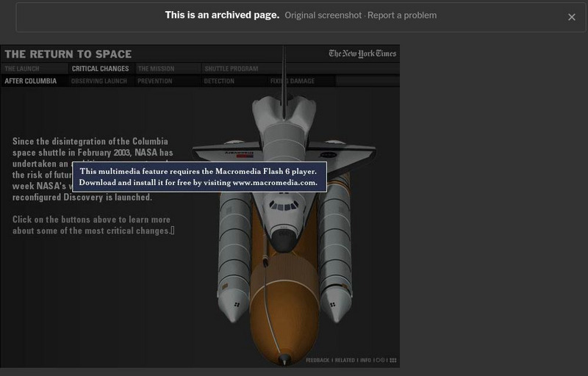Viewport: 588px width, 376px height.
Task: Click The New York Times logo
Action: 362,54
